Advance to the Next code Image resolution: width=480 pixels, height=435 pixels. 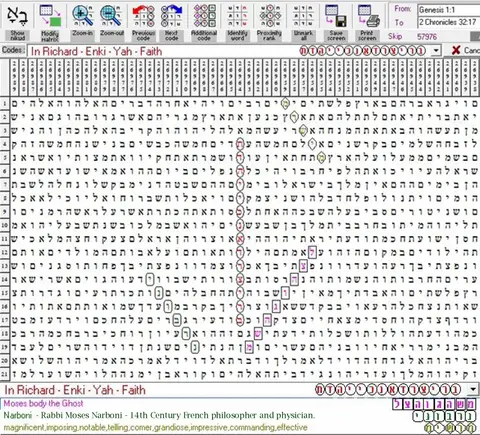click(171, 22)
